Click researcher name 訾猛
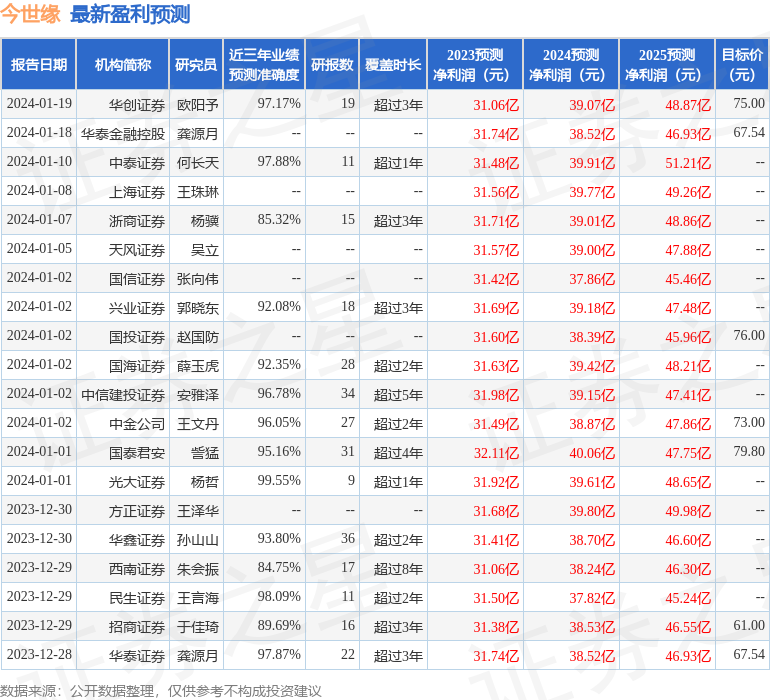 (205, 452)
